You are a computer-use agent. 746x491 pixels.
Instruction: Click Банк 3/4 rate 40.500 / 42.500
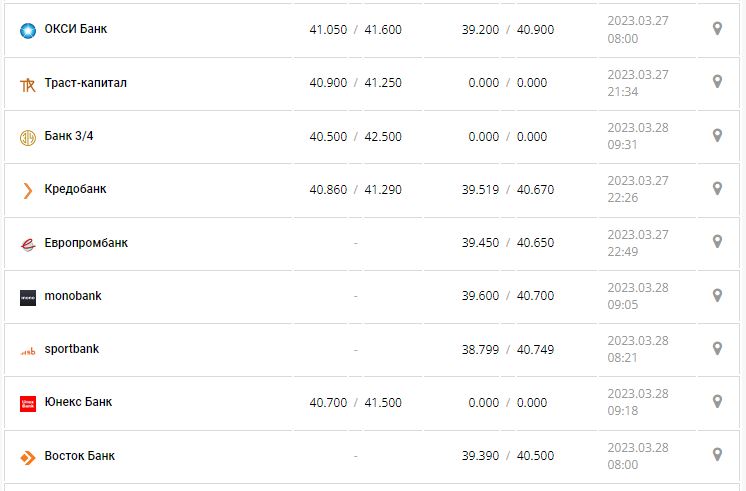click(x=355, y=137)
